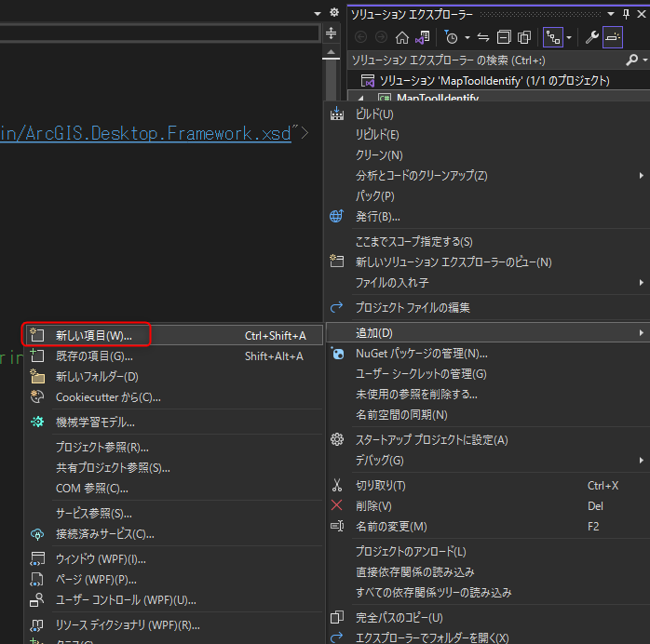Click inside the Solution Explorer search box

click(x=485, y=60)
